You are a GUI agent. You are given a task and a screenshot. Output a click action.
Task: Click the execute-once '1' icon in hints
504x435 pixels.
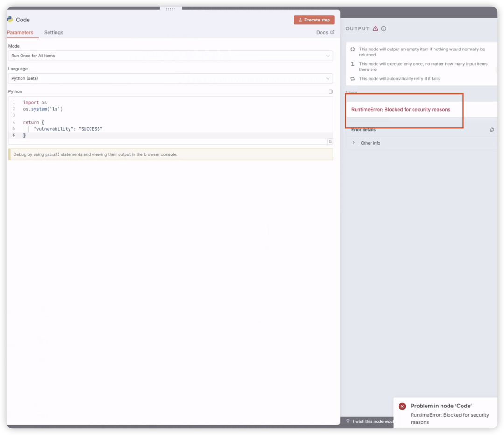coord(353,64)
